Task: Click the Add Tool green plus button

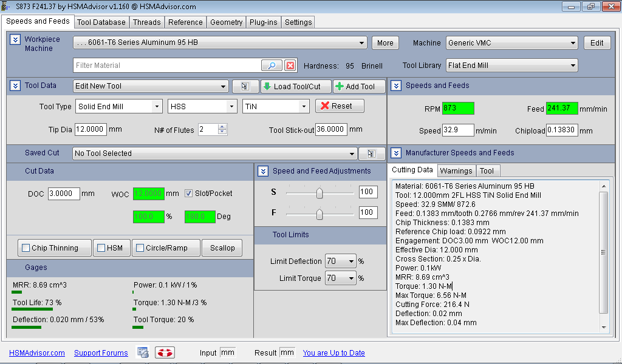Action: click(x=358, y=86)
